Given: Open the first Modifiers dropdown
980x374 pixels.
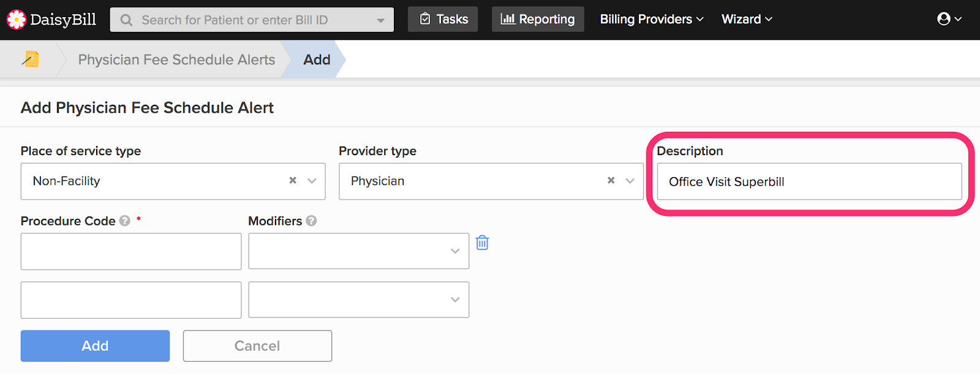Looking at the screenshot, I should [x=454, y=251].
